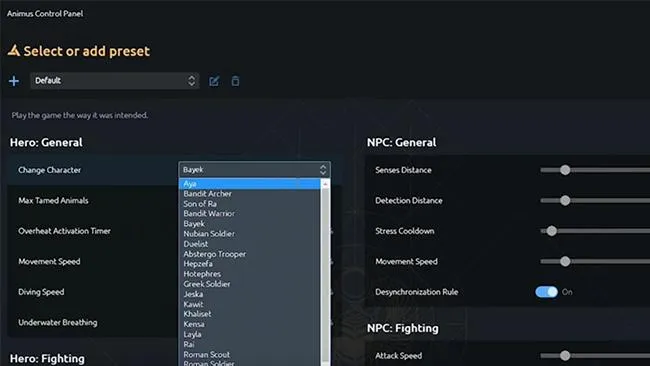Click the Stress Cooldown slider handle
650x366 pixels.
click(551, 231)
